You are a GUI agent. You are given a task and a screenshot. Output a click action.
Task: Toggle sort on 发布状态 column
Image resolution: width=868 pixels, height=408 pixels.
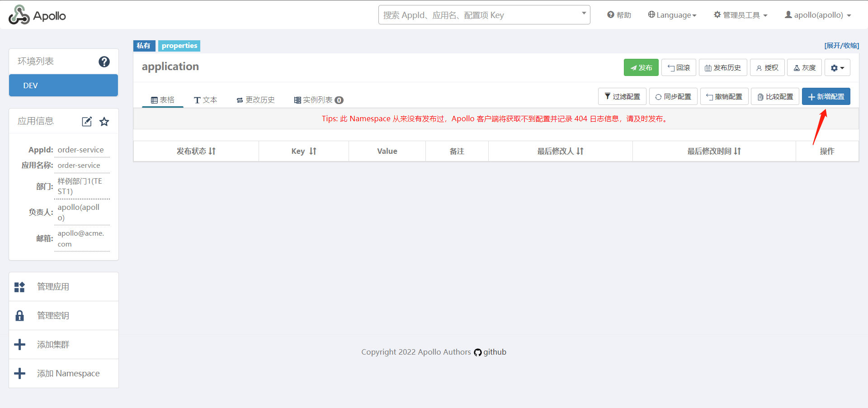[x=212, y=151]
